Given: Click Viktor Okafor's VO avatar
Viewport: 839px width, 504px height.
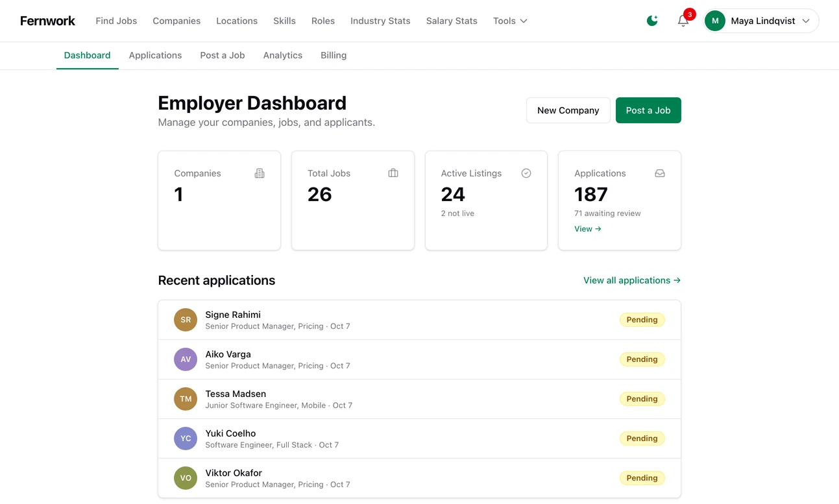Looking at the screenshot, I should (x=186, y=478).
